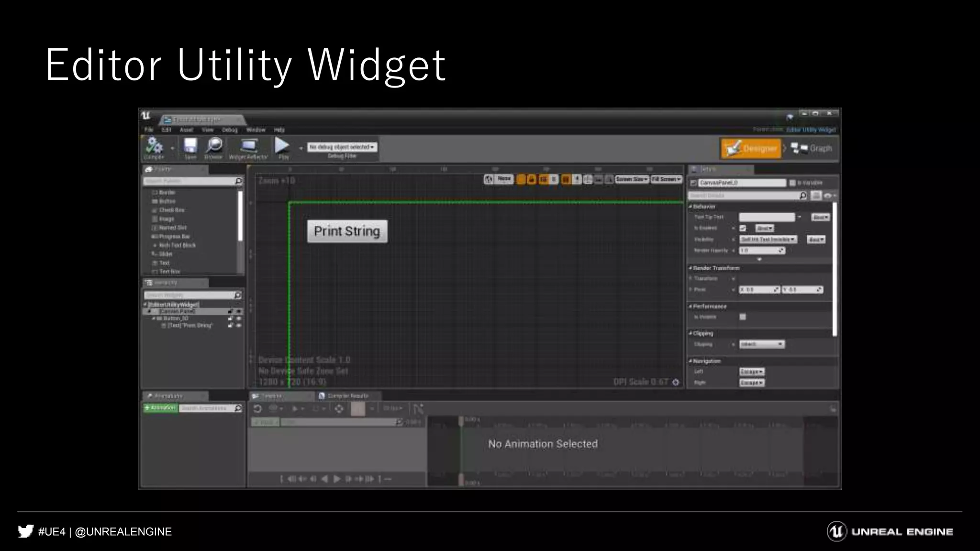The image size is (980, 551).
Task: Open the Asset menu
Action: 186,130
